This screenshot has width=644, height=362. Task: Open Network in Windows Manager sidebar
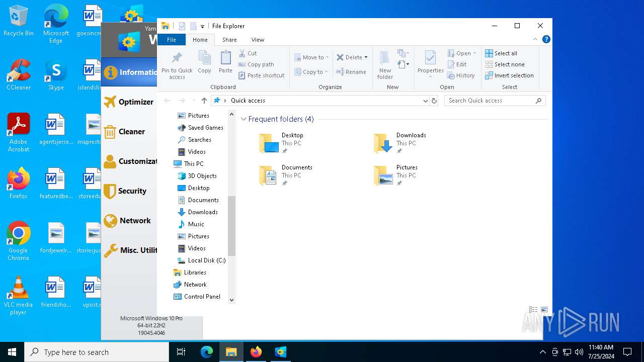(129, 220)
